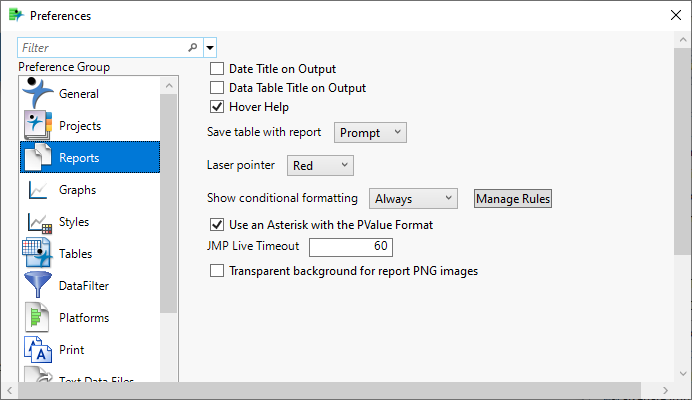
Task: Select the DataFilter funnel icon
Action: (x=37, y=286)
